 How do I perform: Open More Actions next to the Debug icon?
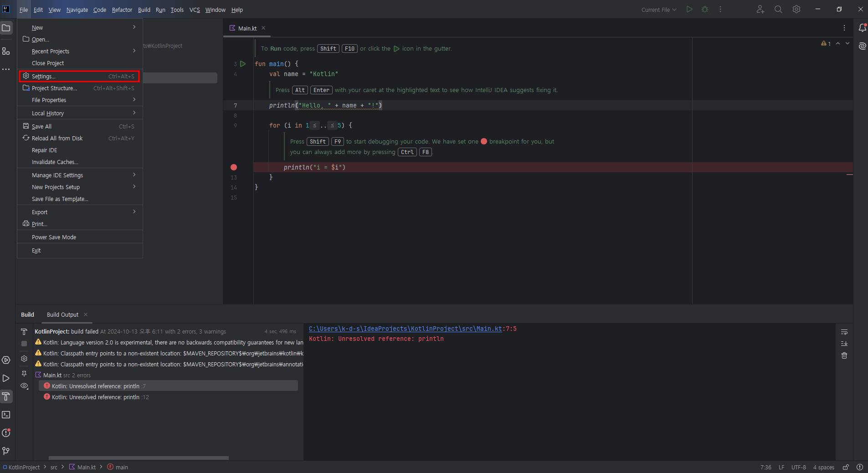720,10
